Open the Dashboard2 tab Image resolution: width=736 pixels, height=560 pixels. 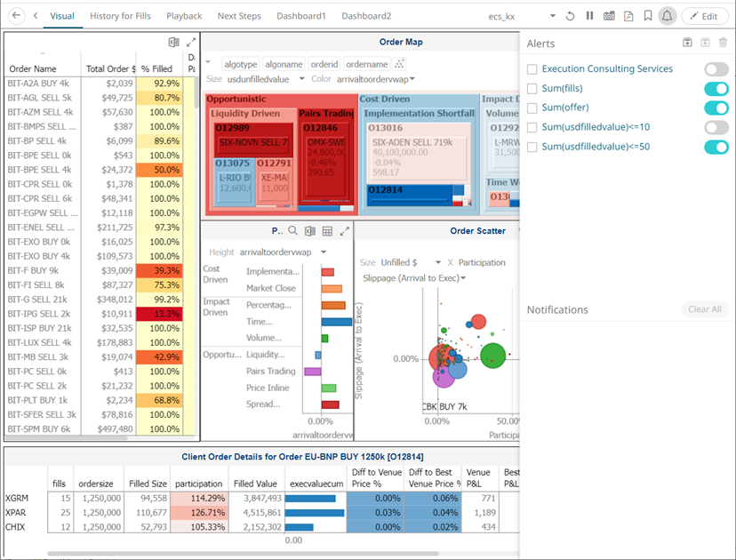pyautogui.click(x=366, y=16)
